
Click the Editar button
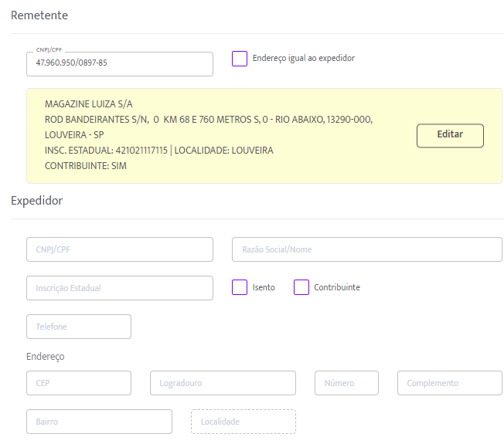(450, 135)
